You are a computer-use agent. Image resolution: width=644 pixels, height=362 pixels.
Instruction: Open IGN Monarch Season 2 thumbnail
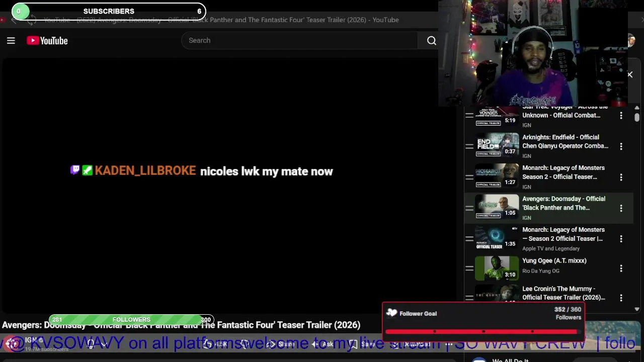click(497, 175)
